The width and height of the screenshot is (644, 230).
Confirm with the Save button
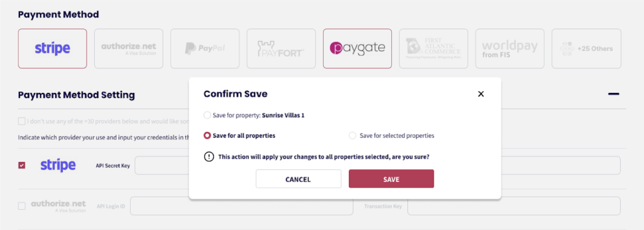(391, 179)
